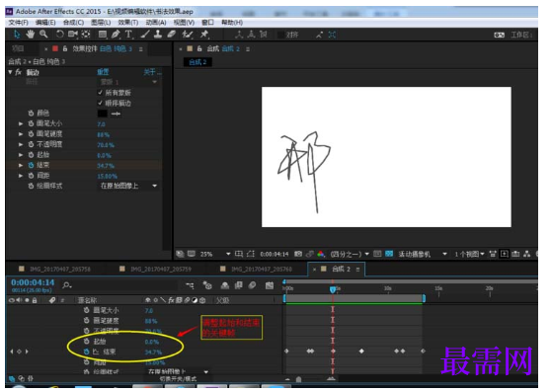Select the Clone Stamp tool
Screen dimensions: 551x392
coord(158,35)
